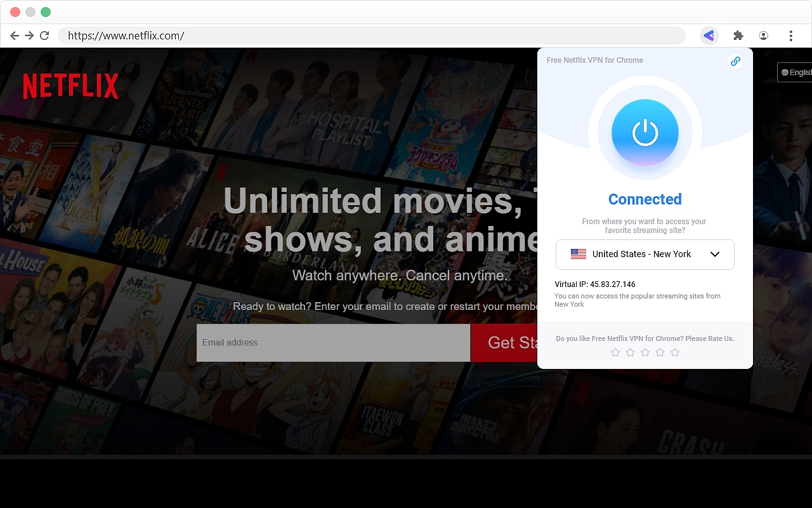
Task: Open the Chrome three-dot menu
Action: [x=789, y=36]
